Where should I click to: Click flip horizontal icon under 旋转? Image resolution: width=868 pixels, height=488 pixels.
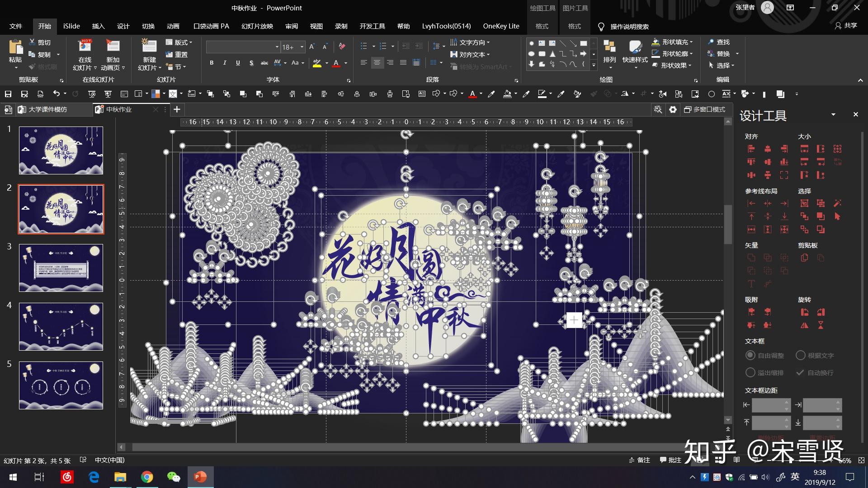804,325
